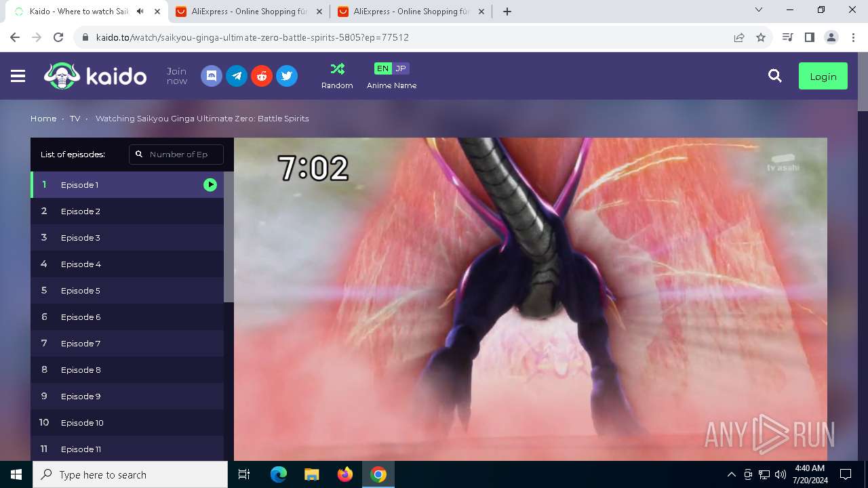Go forward in the browser

pos(37,37)
